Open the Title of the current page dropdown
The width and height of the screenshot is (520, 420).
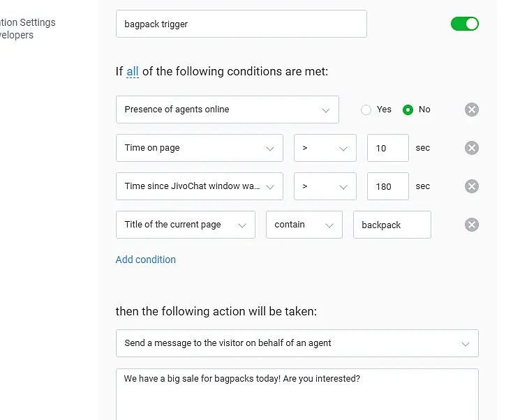(x=185, y=225)
